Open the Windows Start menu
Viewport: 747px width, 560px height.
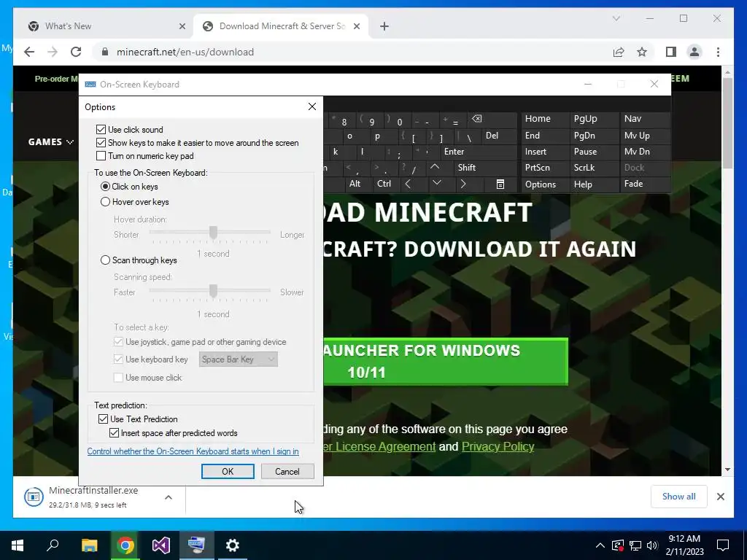pyautogui.click(x=18, y=545)
